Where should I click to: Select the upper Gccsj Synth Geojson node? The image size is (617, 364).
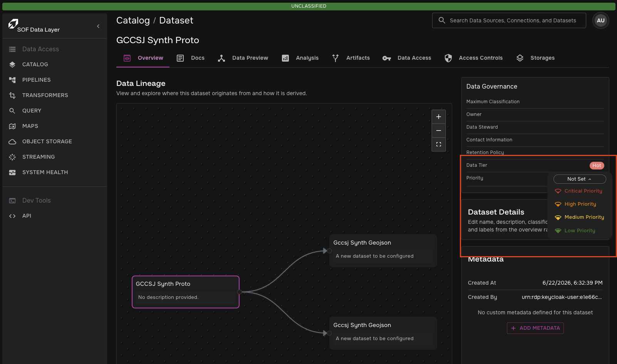[x=383, y=251]
